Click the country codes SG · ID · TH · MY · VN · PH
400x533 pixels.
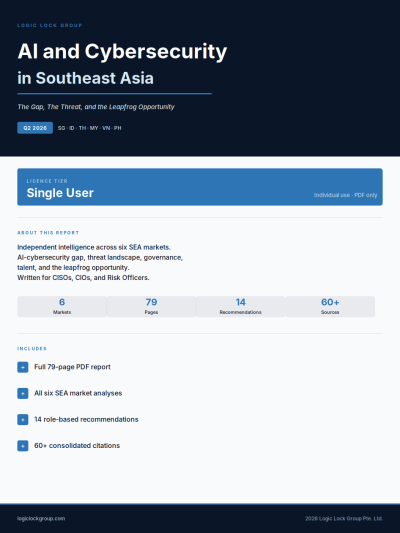tap(89, 128)
